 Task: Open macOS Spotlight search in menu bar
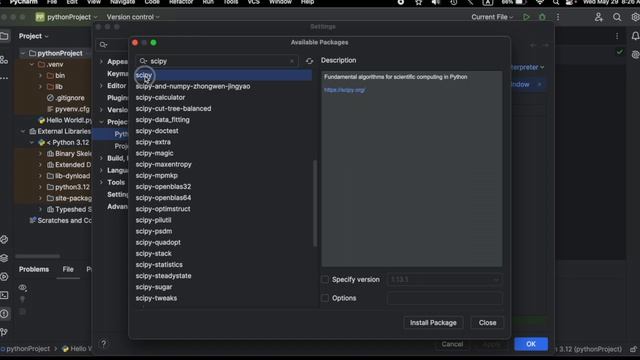(x=556, y=2)
